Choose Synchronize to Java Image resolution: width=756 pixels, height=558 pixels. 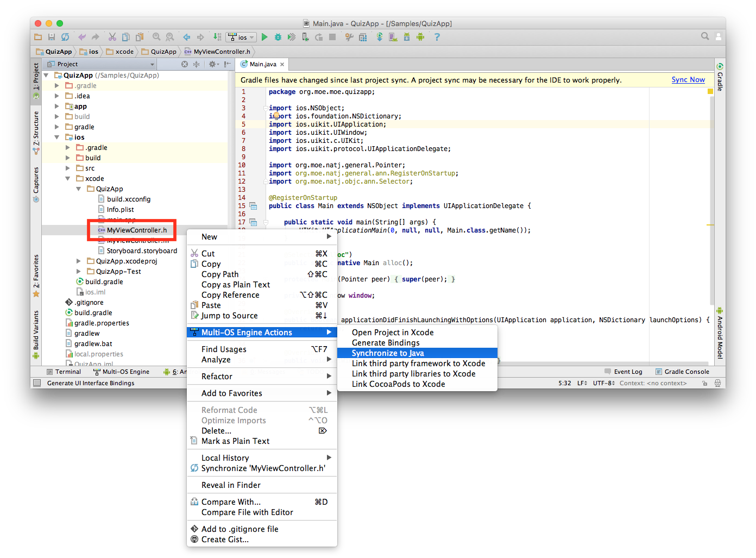coord(417,353)
